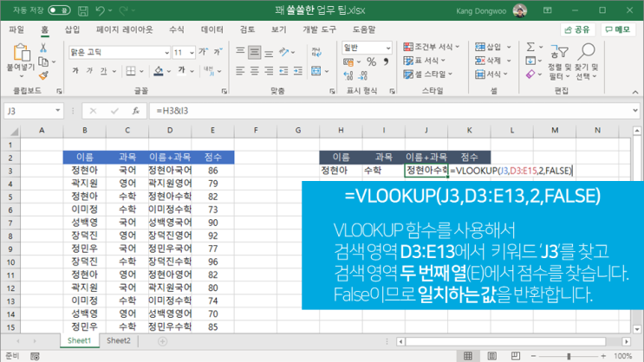The width and height of the screenshot is (644, 362).
Task: Toggle top vertical alignment button
Action: [240, 52]
